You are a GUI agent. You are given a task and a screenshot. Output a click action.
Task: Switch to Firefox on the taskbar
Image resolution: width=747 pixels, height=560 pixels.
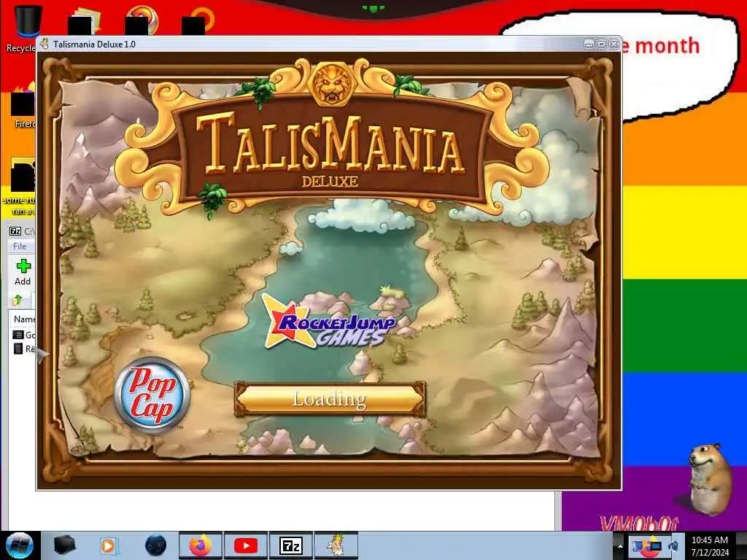201,545
